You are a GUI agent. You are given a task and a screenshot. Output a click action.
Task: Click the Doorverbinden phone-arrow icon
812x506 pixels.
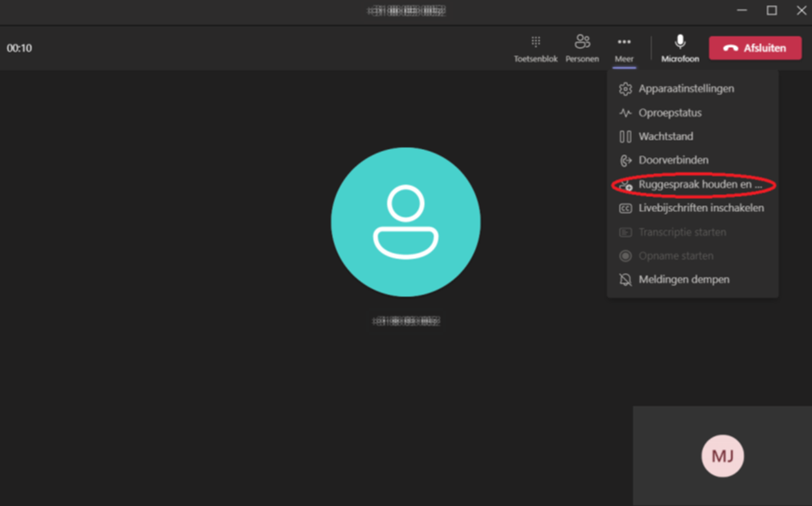point(625,161)
